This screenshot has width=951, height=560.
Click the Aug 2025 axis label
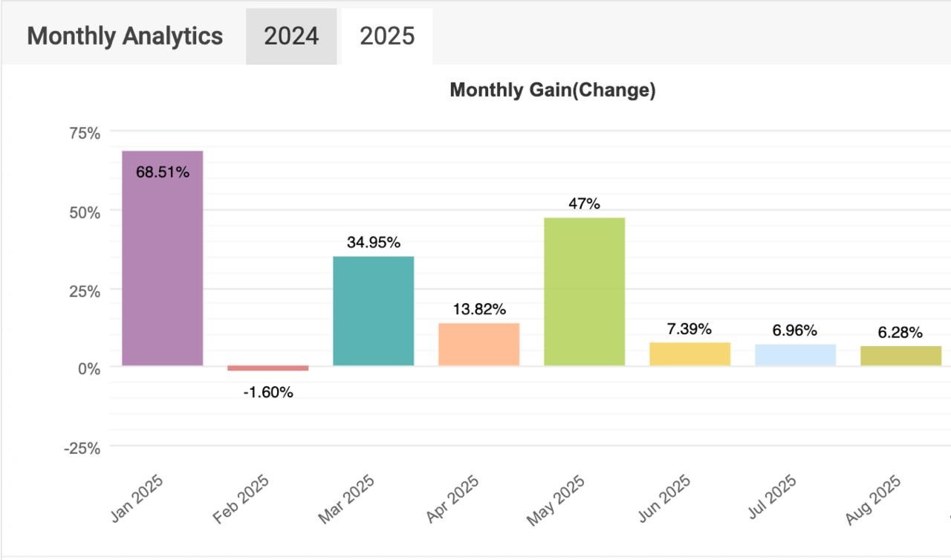tap(874, 499)
